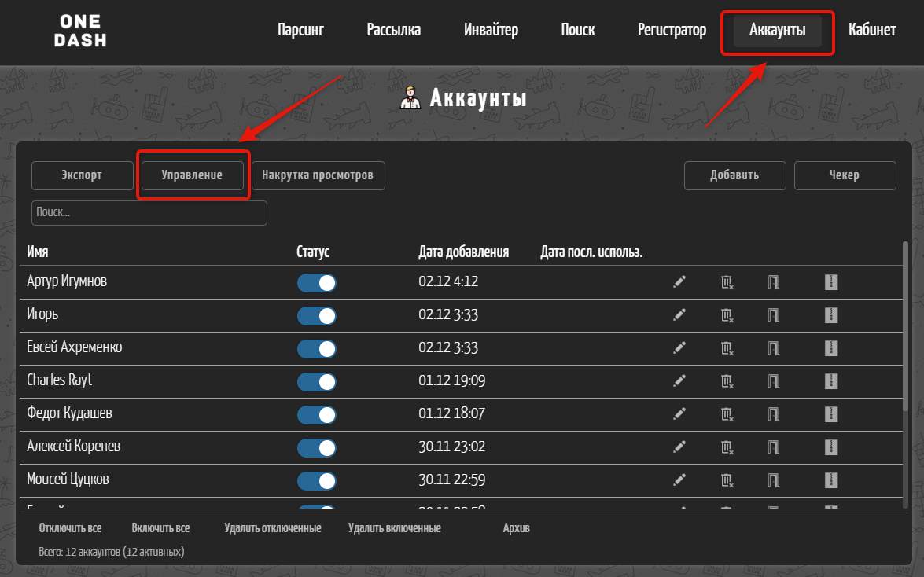The height and width of the screenshot is (577, 924).
Task: Click the zip archive icon for Charles Rayt
Action: click(x=831, y=381)
